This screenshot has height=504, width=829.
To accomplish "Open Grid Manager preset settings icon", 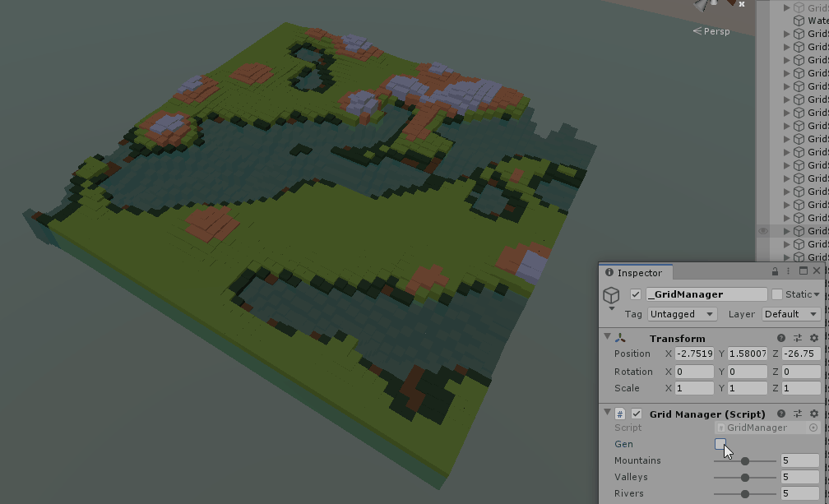I will (x=797, y=414).
